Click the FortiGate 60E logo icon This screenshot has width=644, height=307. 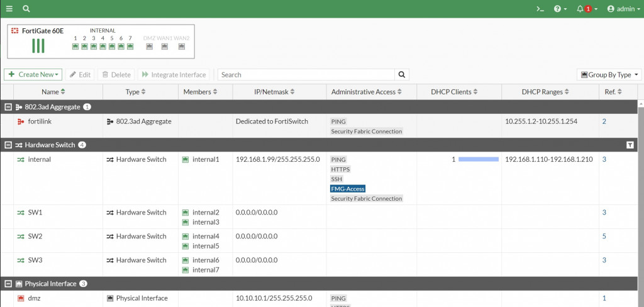click(x=15, y=31)
